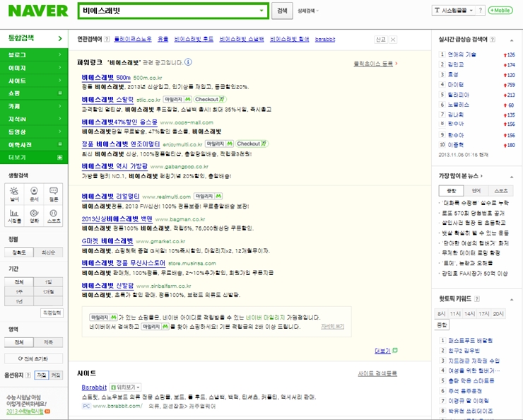Click the plus icon on 더보기 sidebar item
Screen dimensions: 523x420
pos(60,157)
